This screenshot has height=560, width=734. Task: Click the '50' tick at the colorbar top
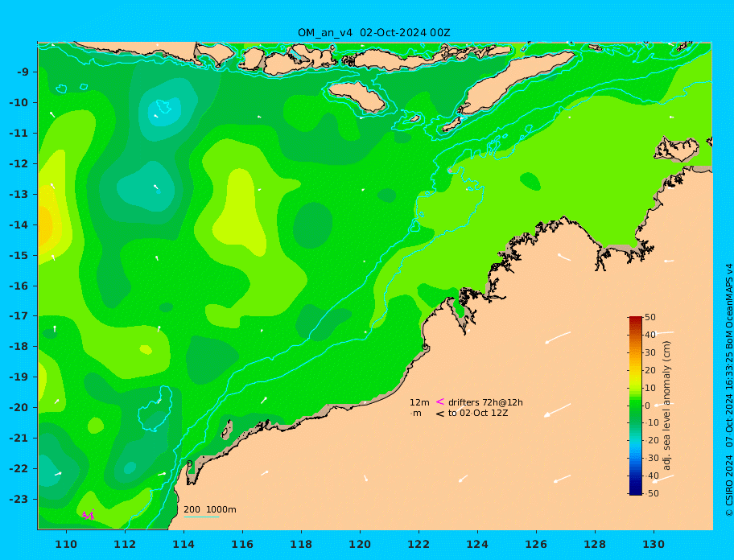click(650, 317)
